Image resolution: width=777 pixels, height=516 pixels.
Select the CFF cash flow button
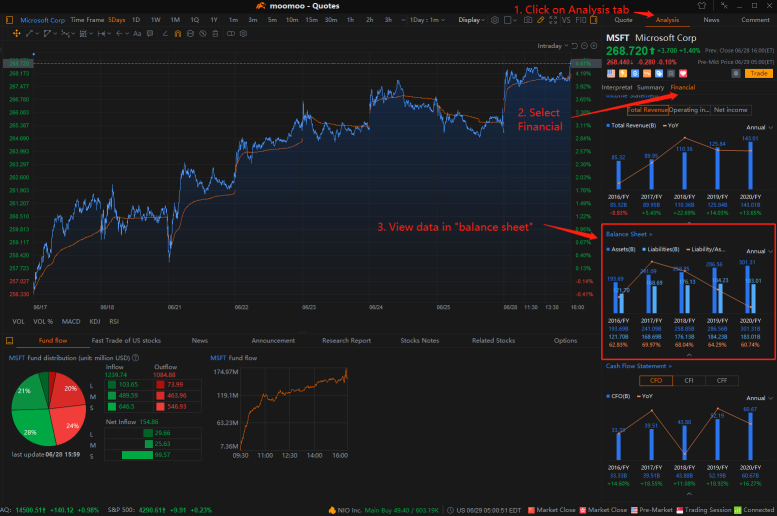722,381
